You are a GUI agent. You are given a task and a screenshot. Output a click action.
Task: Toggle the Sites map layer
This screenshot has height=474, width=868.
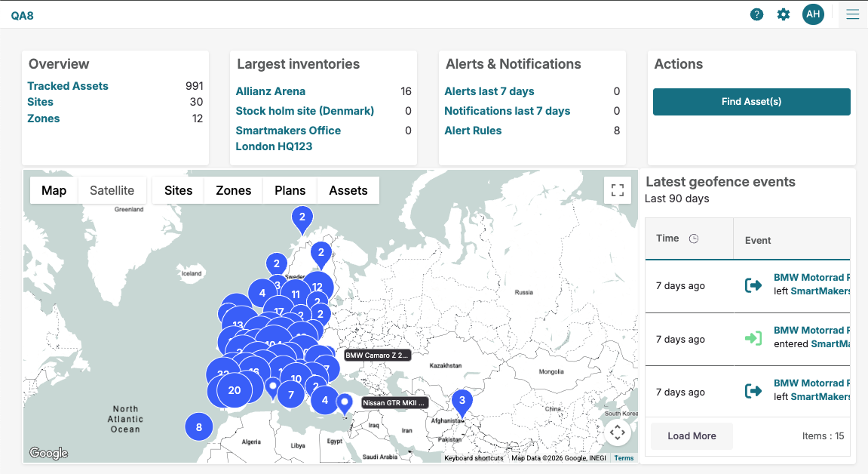178,190
